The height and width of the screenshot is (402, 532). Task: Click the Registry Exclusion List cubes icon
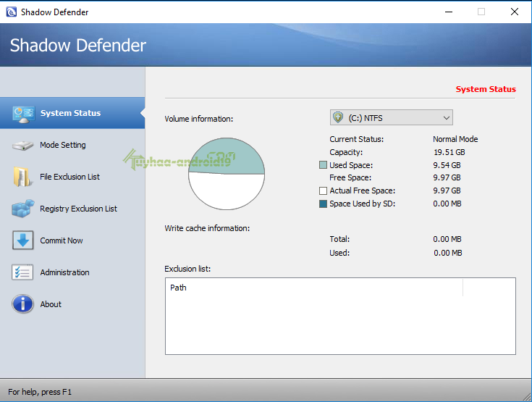[22, 209]
